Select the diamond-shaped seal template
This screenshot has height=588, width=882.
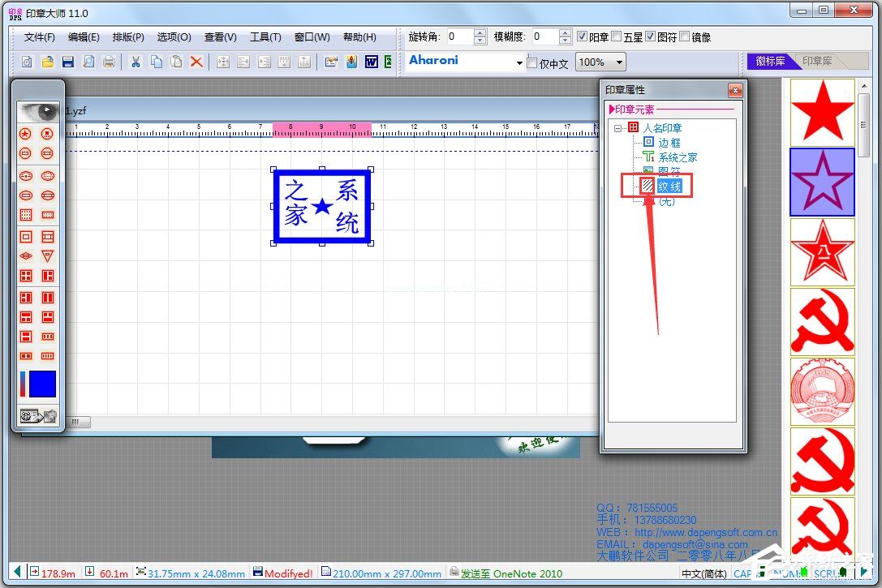tap(26, 255)
